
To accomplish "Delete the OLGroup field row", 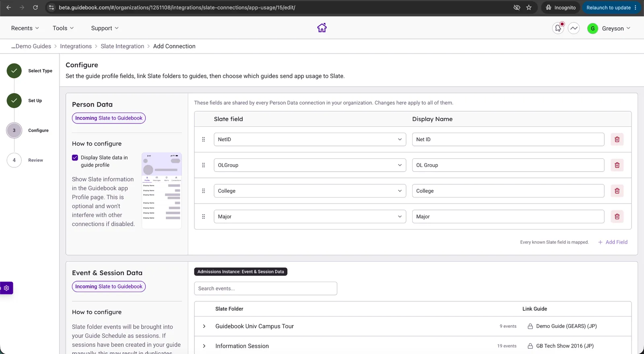I will click(617, 165).
